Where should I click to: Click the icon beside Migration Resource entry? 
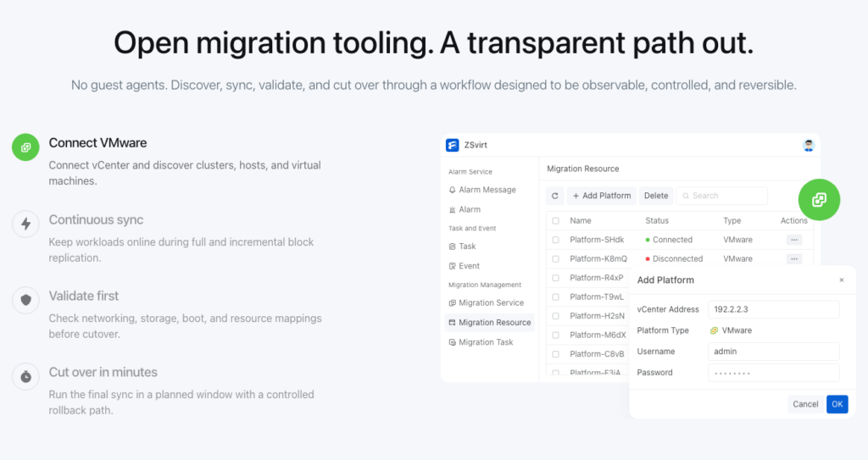pos(453,322)
